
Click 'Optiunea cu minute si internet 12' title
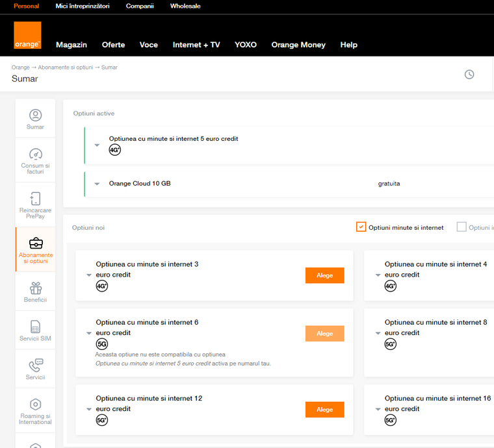(x=149, y=398)
